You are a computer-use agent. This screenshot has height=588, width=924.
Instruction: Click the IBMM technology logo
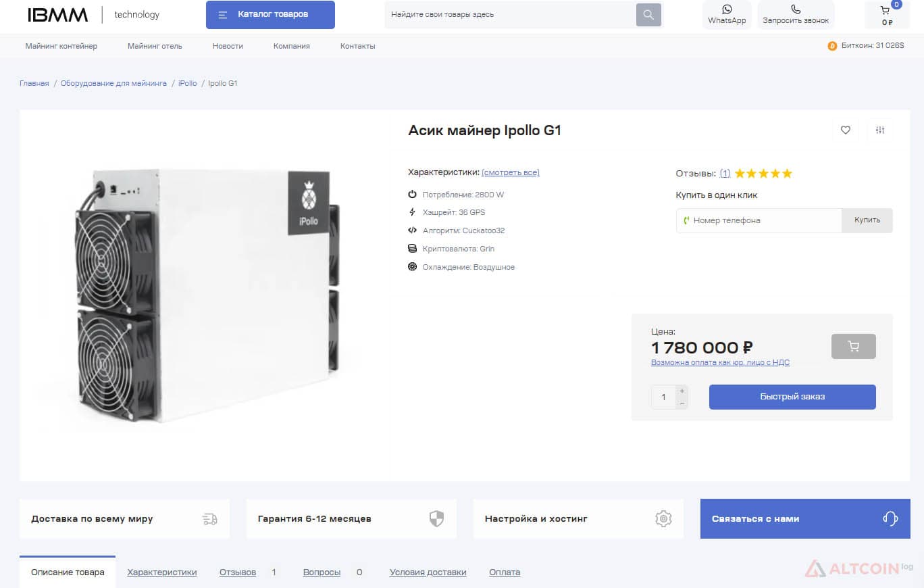93,15
